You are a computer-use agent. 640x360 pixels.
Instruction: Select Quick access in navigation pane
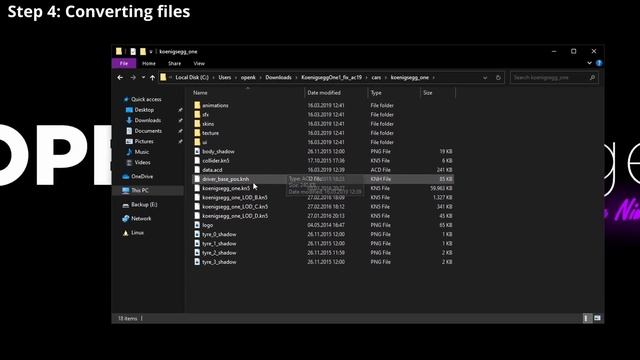coord(146,99)
